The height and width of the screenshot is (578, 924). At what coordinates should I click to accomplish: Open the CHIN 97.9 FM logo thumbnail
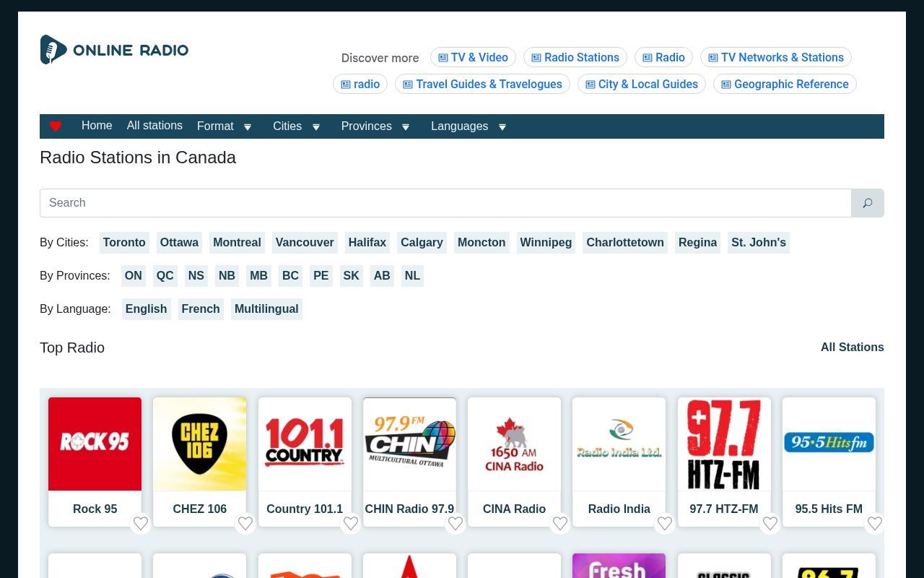point(409,444)
